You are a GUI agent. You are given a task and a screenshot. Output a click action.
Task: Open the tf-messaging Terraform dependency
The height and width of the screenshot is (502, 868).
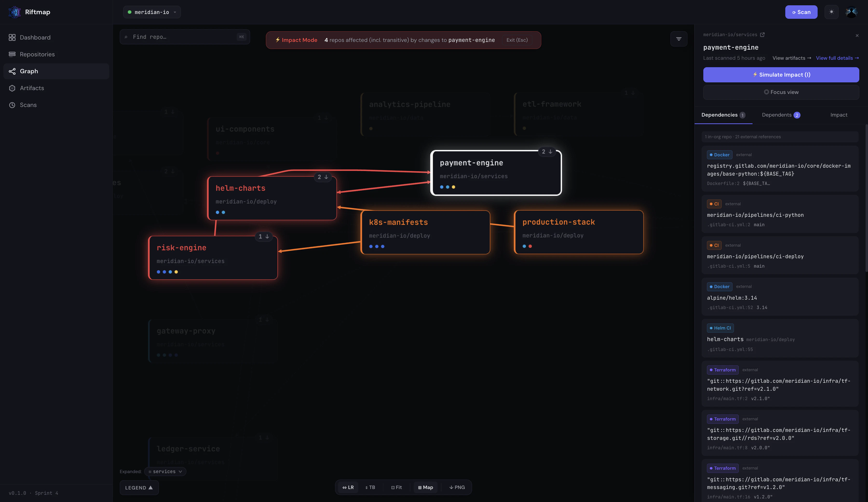[x=780, y=481]
